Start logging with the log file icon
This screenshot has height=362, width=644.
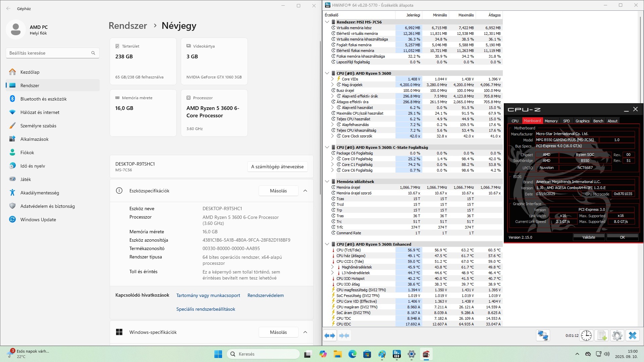(x=602, y=336)
